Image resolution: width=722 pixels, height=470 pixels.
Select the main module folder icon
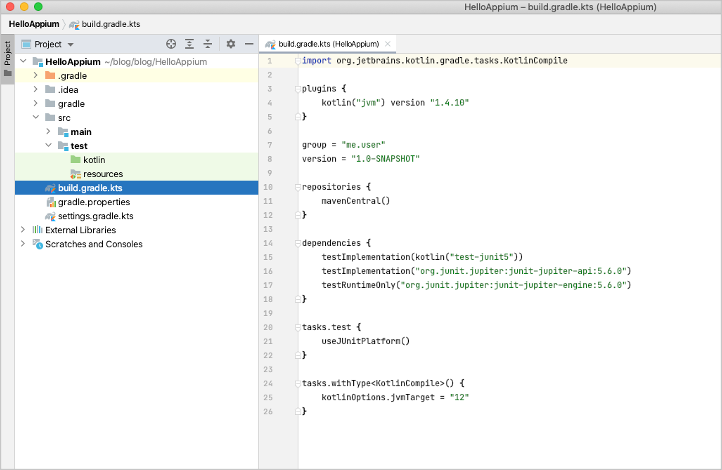pyautogui.click(x=63, y=132)
